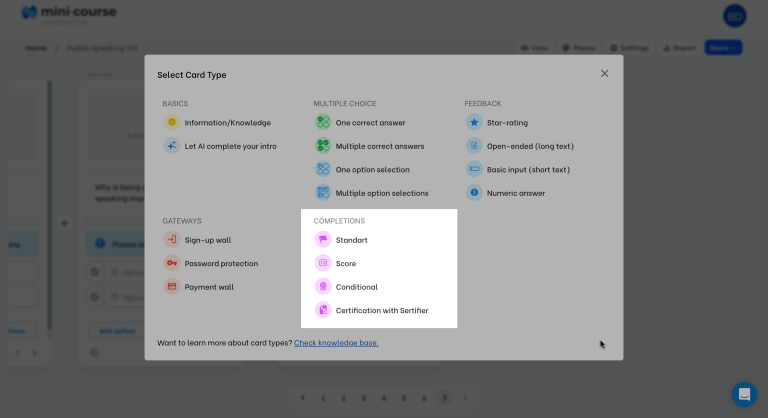
Task: Open the chat support bubble
Action: click(744, 394)
